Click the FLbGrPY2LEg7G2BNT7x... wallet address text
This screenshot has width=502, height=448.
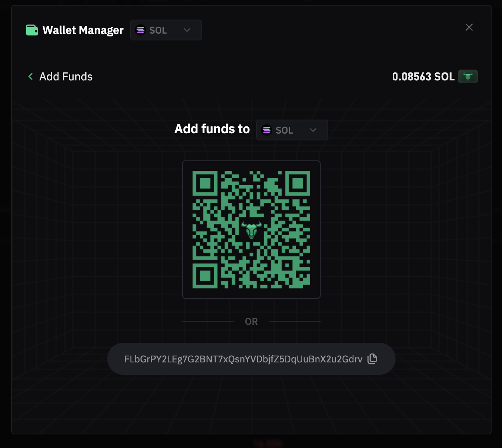pyautogui.click(x=243, y=359)
